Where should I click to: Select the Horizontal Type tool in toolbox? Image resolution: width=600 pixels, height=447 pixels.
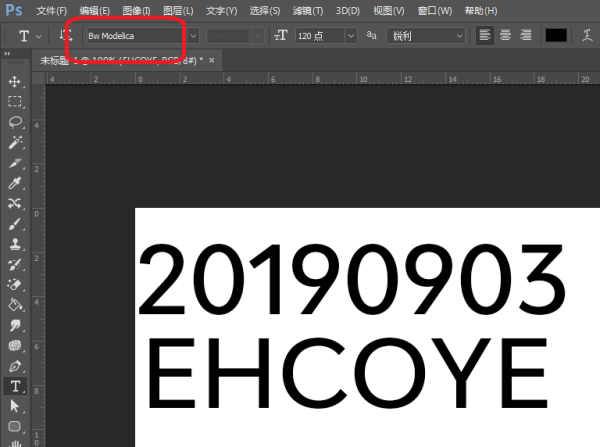pyautogui.click(x=15, y=386)
